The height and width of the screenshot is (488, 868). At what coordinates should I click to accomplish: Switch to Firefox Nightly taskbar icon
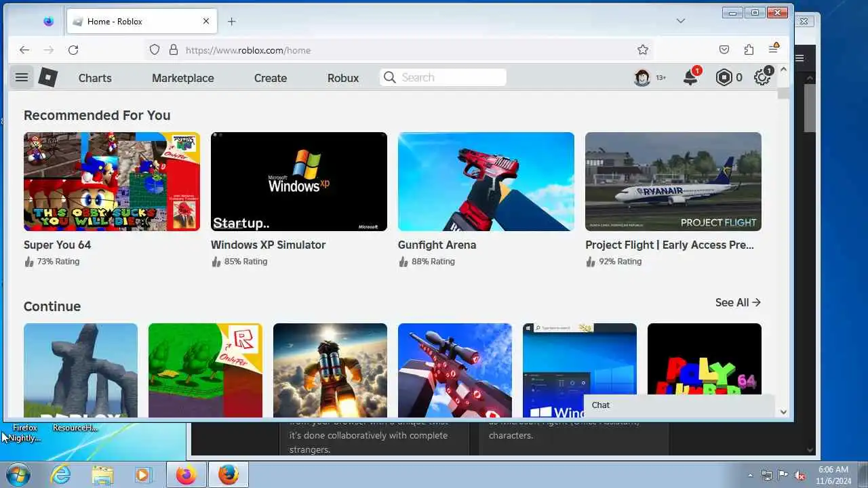coord(186,474)
